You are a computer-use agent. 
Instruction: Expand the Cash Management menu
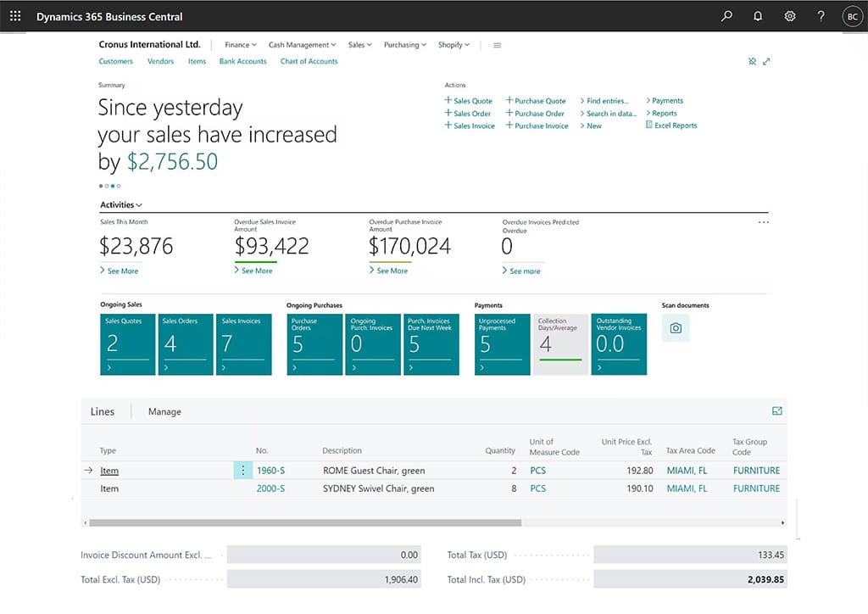click(x=303, y=45)
